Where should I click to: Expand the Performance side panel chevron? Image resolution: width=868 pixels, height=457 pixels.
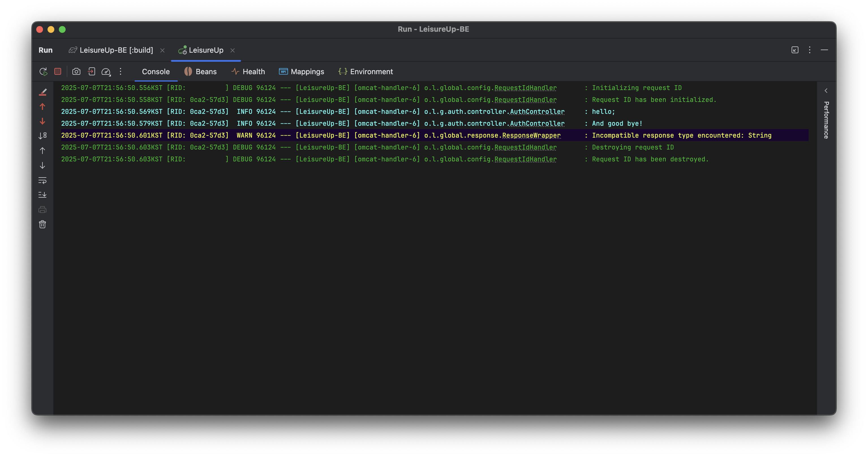826,91
